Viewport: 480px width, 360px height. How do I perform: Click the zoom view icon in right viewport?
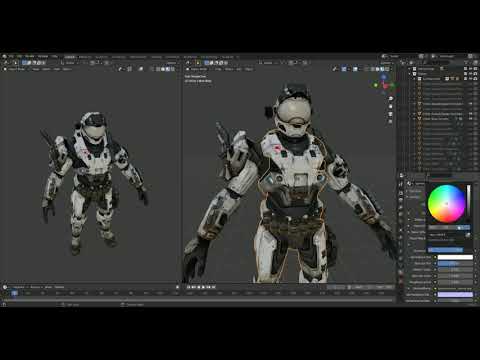coord(391,99)
